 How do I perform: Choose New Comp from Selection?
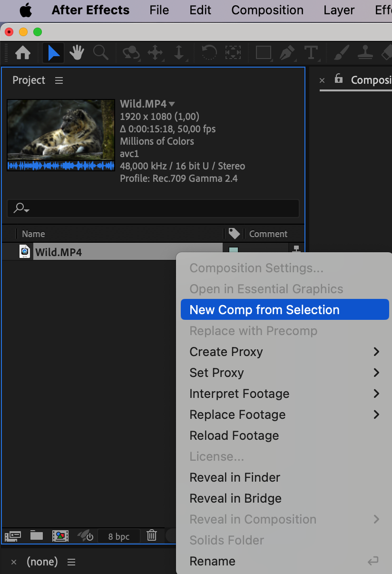[285, 310]
